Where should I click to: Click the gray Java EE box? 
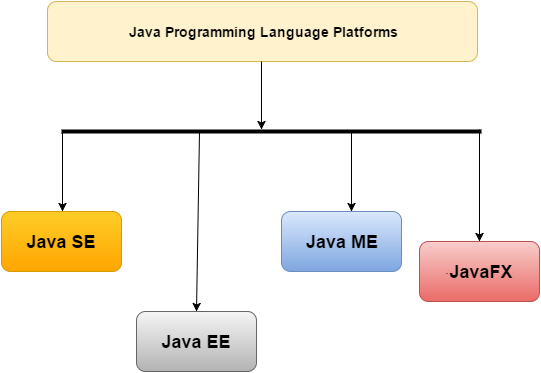click(x=196, y=342)
